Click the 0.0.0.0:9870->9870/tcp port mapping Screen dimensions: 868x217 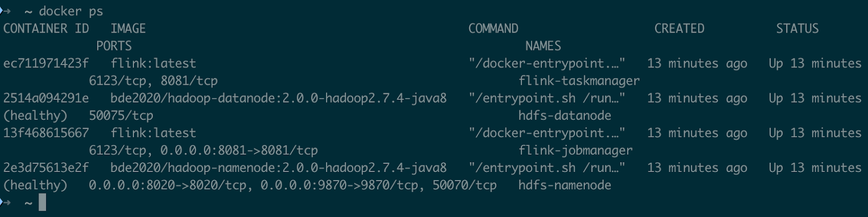click(x=339, y=185)
